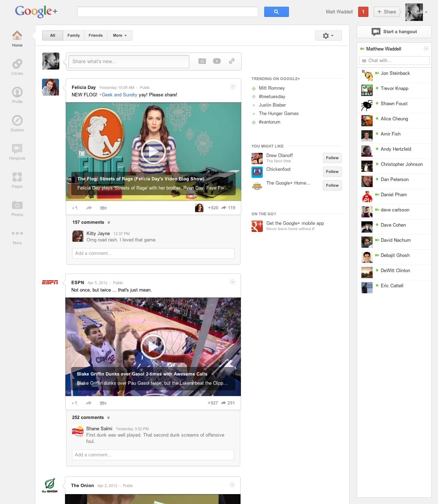438x504 pixels.
Task: Open the Explore compass icon
Action: point(17,121)
